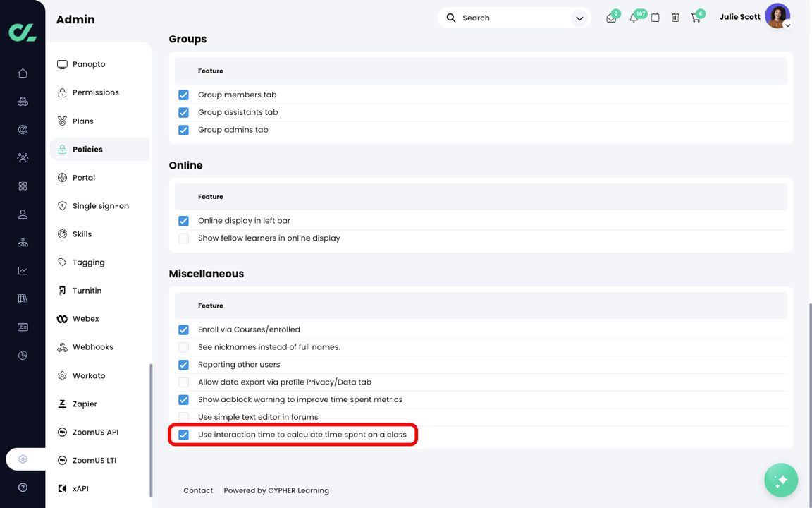
Task: Uncheck Group admins tab checkbox
Action: [183, 130]
